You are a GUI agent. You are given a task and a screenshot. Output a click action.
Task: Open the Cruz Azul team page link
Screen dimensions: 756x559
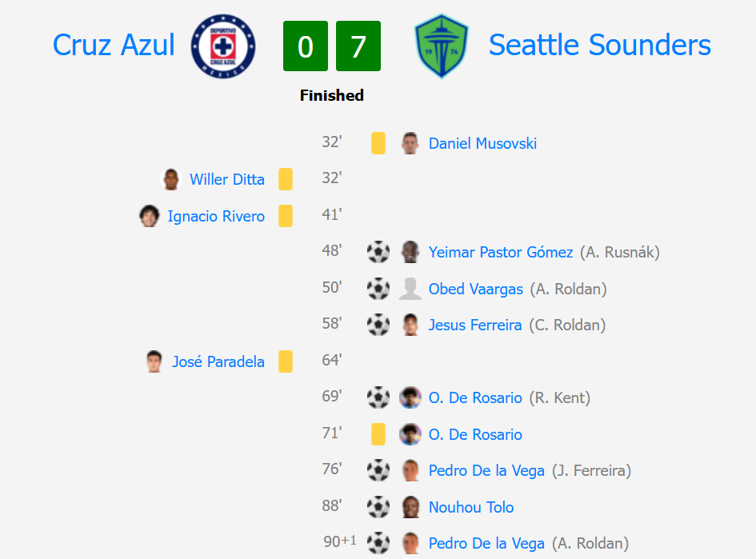[114, 46]
